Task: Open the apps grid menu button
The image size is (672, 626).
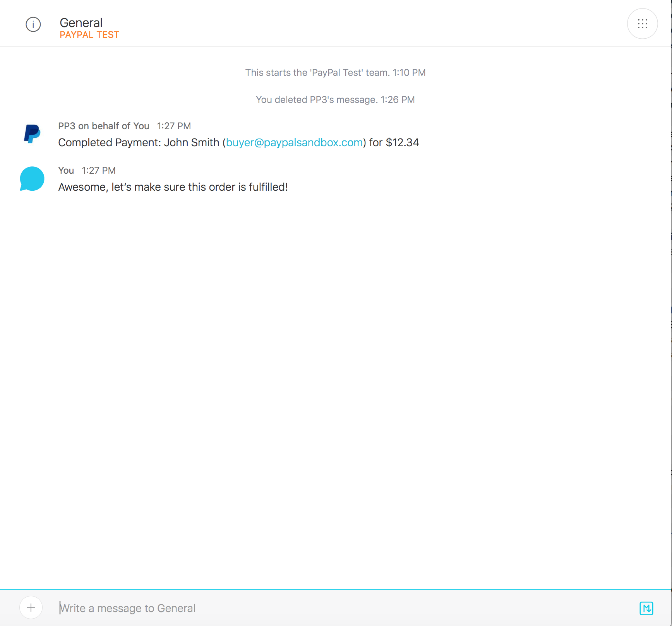Action: 642,24
